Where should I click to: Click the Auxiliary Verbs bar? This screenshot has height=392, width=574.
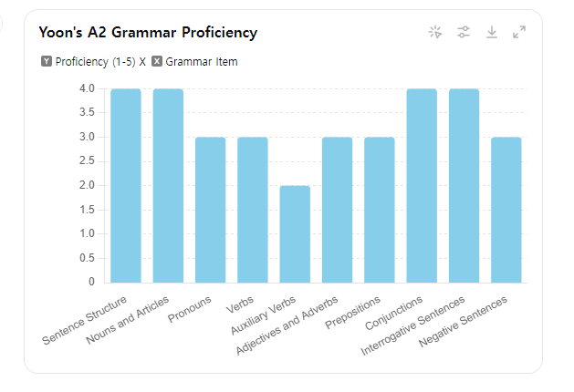click(295, 234)
